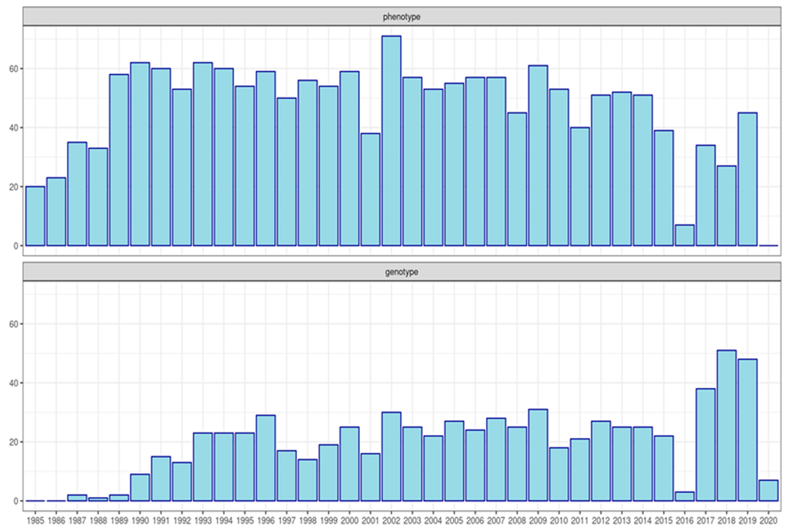Image resolution: width=791 pixels, height=532 pixels.
Task: Click the 2010 x-axis label
Action: coord(559,520)
